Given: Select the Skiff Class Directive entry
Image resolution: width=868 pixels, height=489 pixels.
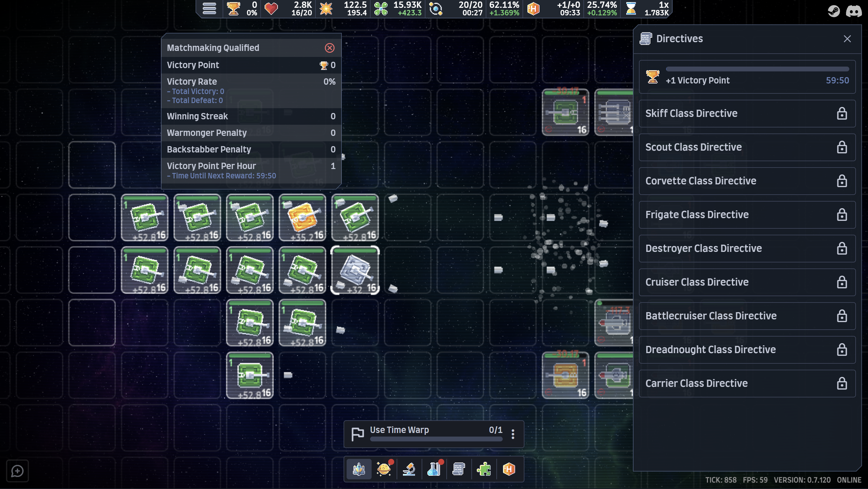Looking at the screenshot, I should (747, 114).
